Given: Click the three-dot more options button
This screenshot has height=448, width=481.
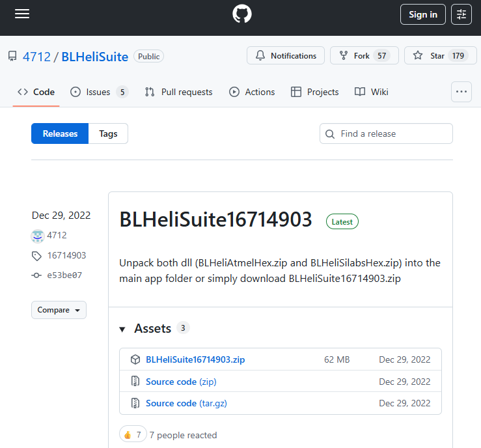Looking at the screenshot, I should tap(461, 92).
